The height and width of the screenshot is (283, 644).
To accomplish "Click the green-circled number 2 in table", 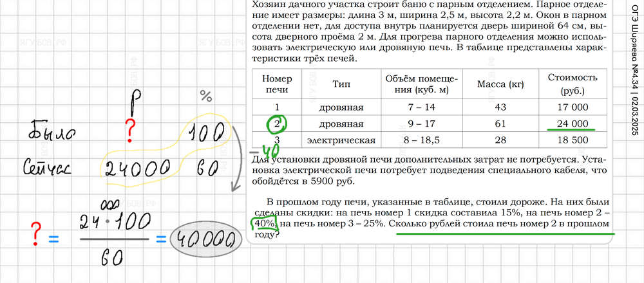I will [x=277, y=123].
